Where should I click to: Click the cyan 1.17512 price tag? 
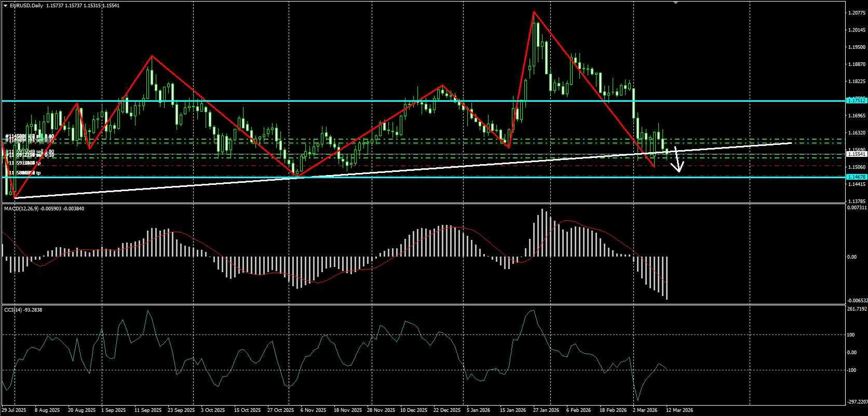(856, 100)
